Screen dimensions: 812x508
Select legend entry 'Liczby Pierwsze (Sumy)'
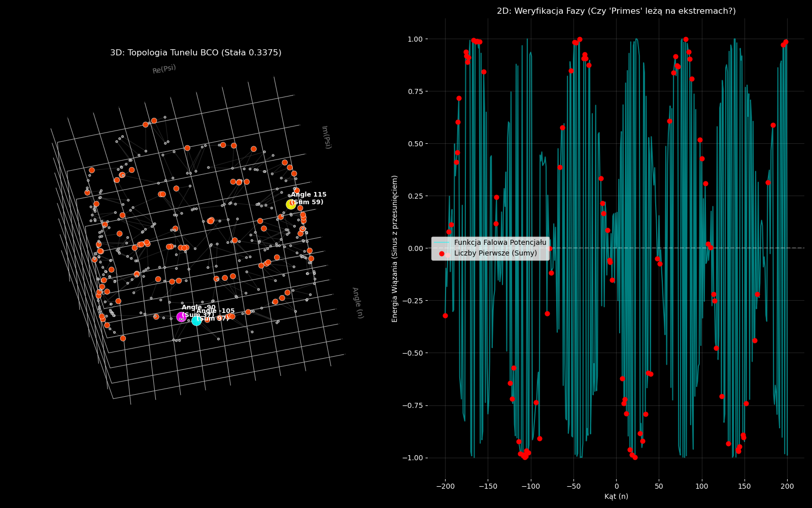pos(495,253)
